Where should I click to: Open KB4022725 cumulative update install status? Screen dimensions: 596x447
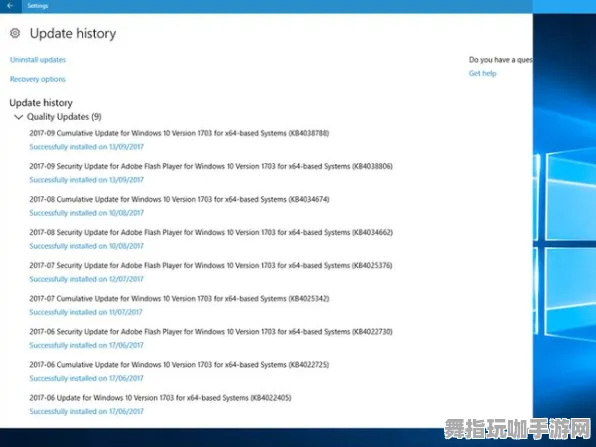[x=86, y=378]
